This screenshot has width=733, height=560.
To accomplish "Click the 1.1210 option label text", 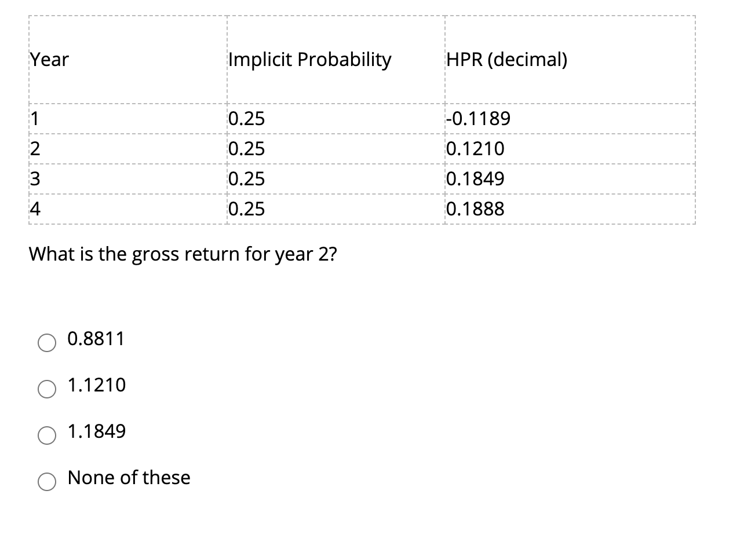I will 97,385.
